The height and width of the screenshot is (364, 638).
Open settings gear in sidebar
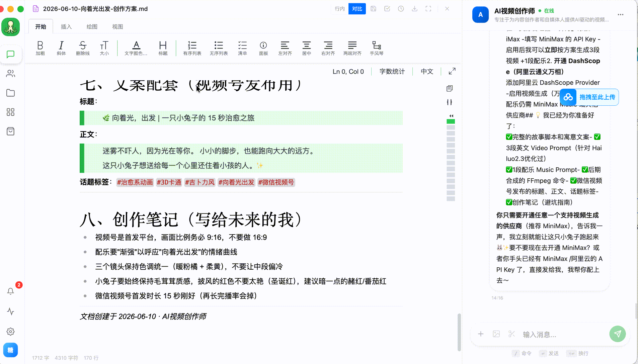[x=11, y=332]
